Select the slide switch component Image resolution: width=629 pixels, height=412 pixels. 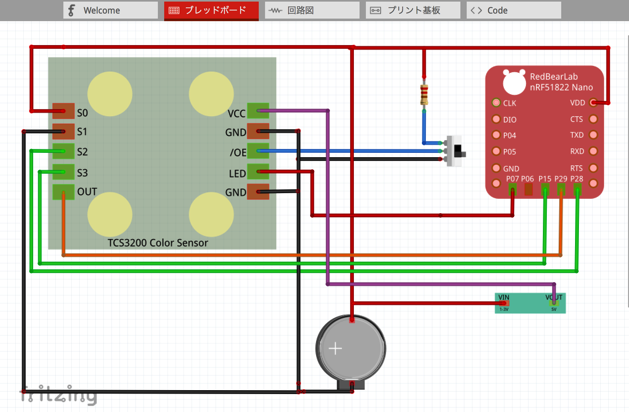pos(455,151)
